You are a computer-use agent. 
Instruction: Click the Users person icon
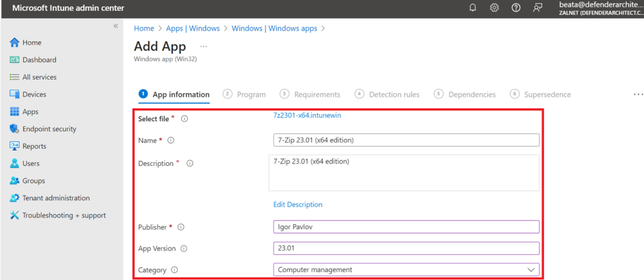click(15, 163)
